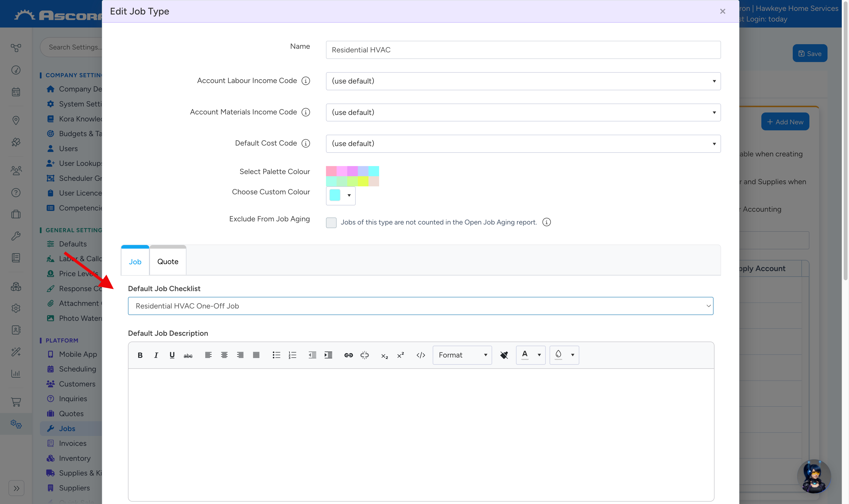Click the shopping cart icon in left rail
Viewport: 849px width, 504px height.
coord(16,402)
